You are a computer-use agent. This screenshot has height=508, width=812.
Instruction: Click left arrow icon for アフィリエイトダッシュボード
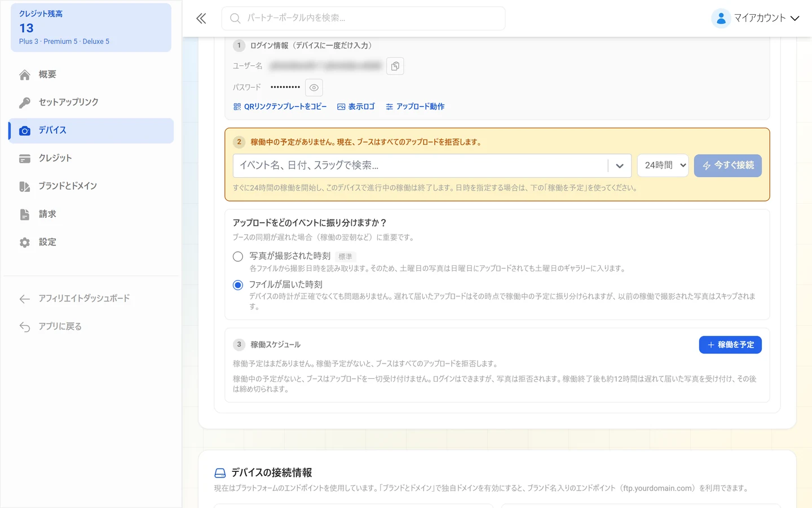25,299
